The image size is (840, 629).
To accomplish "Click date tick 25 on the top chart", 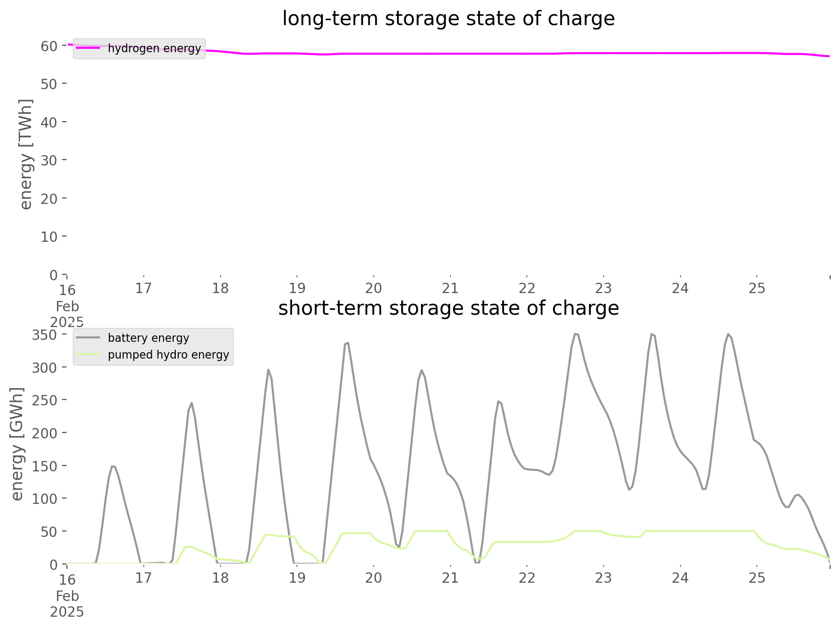I will pyautogui.click(x=757, y=288).
